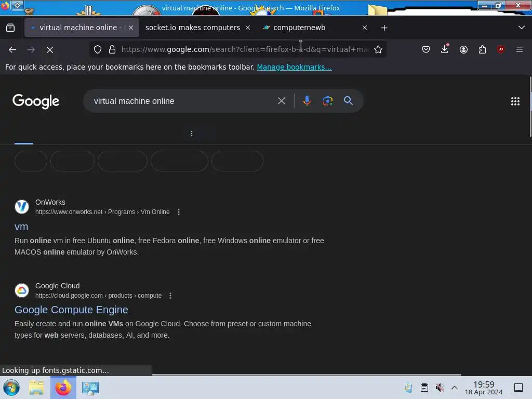
Task: Click the tracking protection shield icon
Action: tap(98, 49)
